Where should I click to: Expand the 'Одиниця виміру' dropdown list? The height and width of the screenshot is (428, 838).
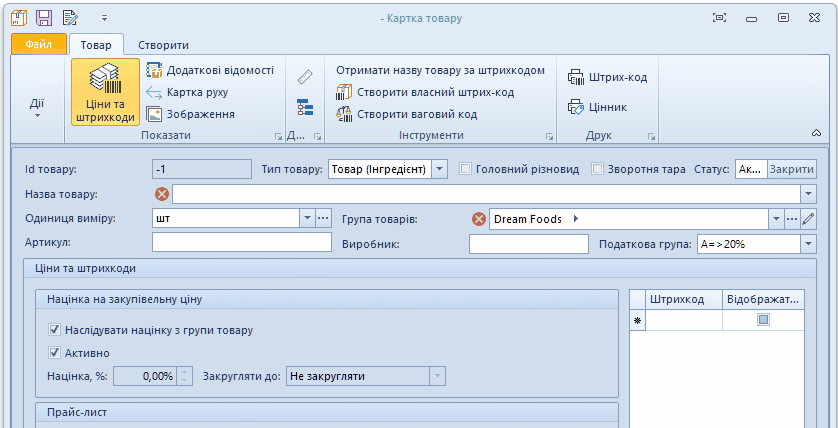point(306,218)
